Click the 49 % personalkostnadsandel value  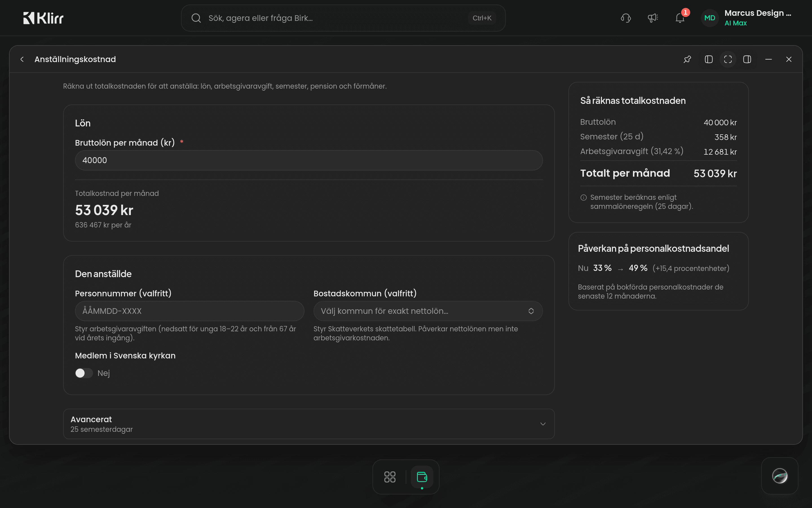(638, 268)
